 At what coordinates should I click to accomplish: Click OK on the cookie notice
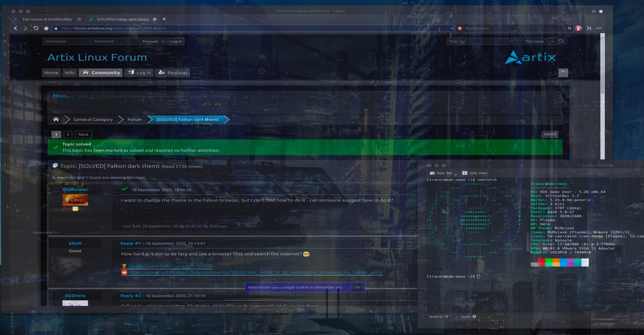point(357,287)
